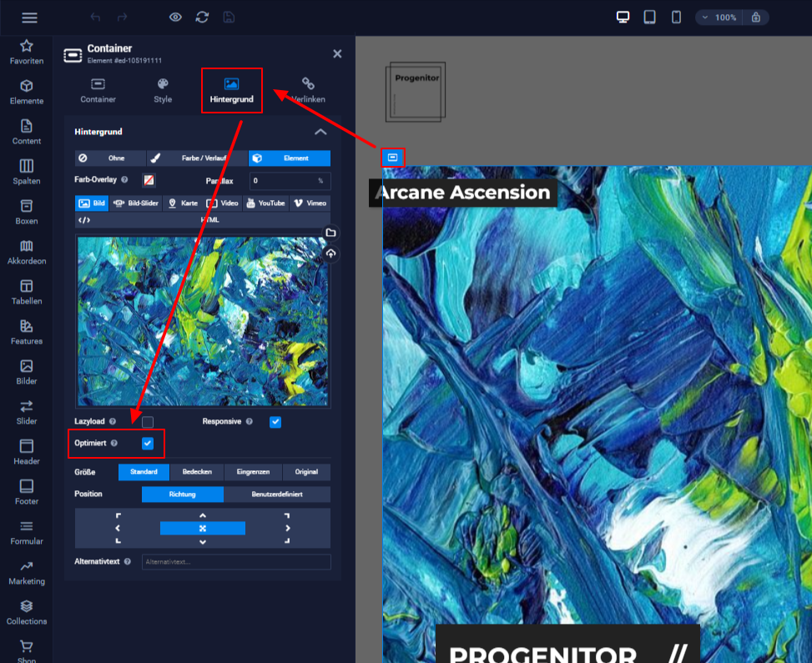The height and width of the screenshot is (663, 812).
Task: Open Akkordeon in the sidebar
Action: tap(27, 253)
